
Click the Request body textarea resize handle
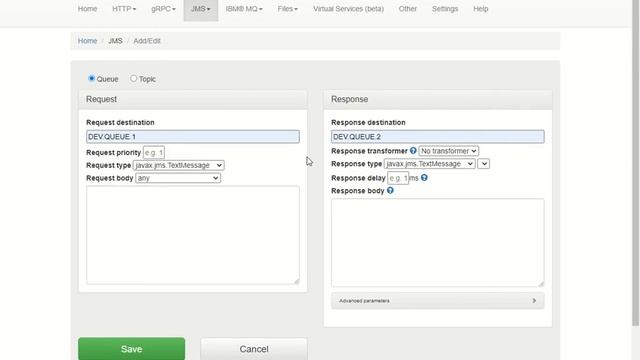297,281
